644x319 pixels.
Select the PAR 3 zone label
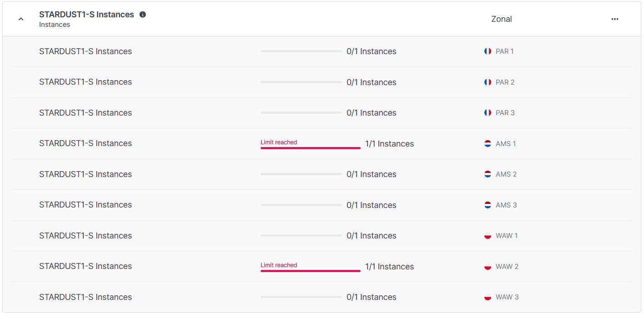[x=505, y=113]
